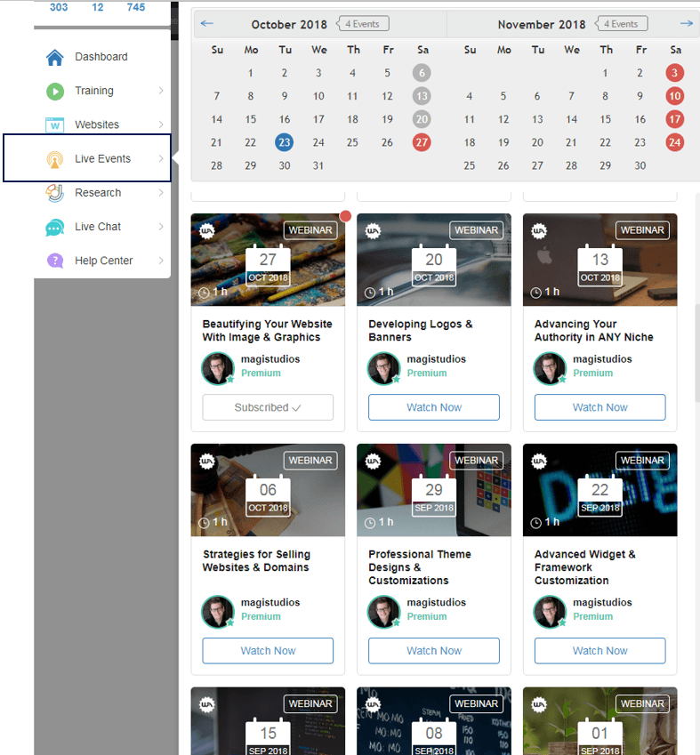Click WA badge on Developing Logos card
Screen dimensions: 700x755
click(x=373, y=231)
